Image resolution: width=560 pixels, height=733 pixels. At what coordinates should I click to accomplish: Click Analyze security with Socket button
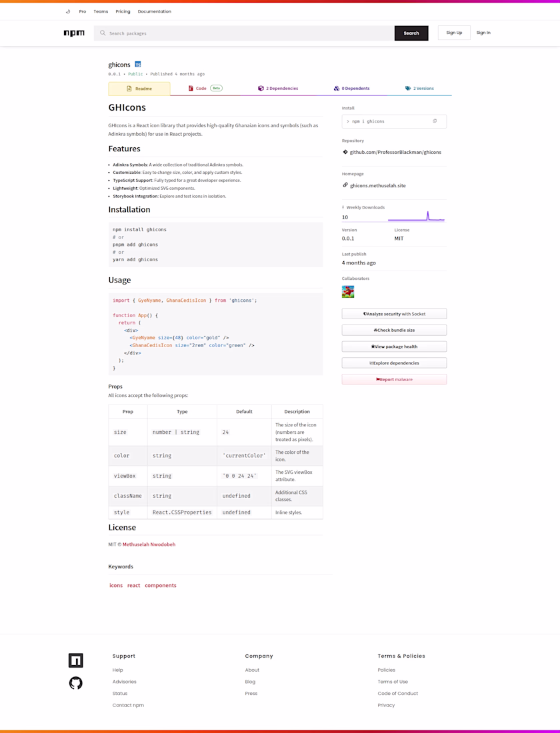pyautogui.click(x=395, y=314)
